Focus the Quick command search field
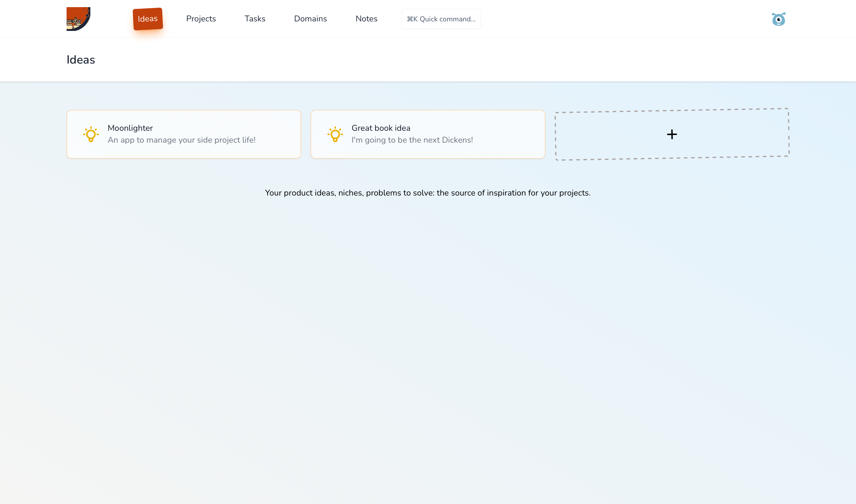The width and height of the screenshot is (856, 504). click(x=441, y=19)
